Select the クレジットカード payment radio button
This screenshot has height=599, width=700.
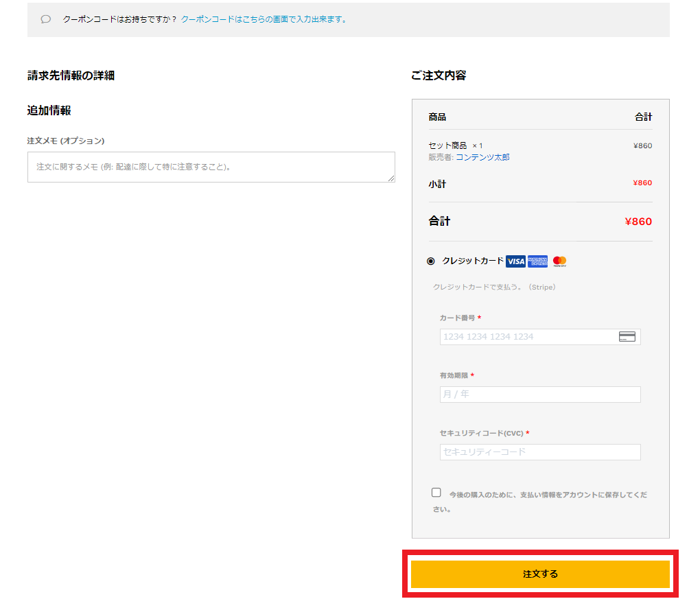pos(431,261)
